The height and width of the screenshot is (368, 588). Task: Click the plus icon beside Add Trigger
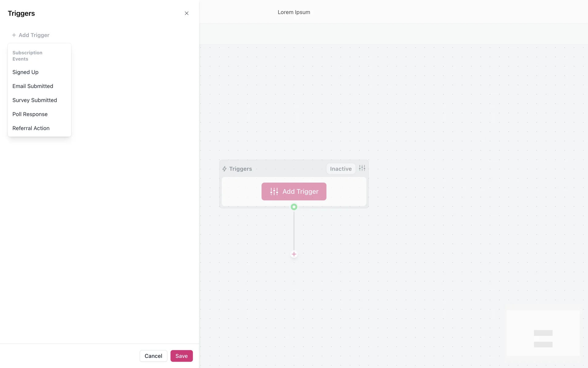point(14,35)
